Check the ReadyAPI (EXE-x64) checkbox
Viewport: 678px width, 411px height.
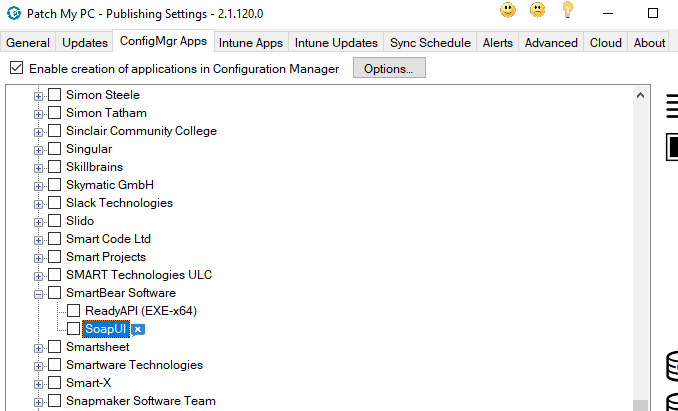(x=74, y=311)
